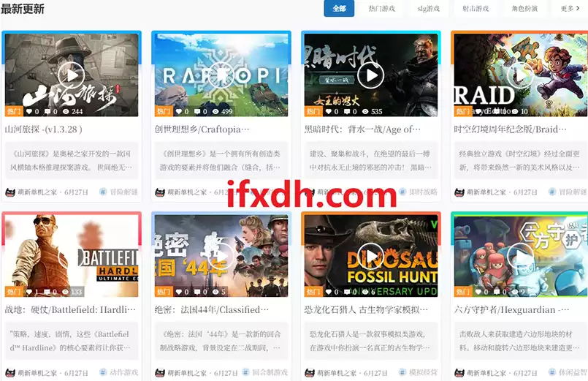Click author avatar on 山河旅探 card
This screenshot has height=381, width=588.
point(10,192)
